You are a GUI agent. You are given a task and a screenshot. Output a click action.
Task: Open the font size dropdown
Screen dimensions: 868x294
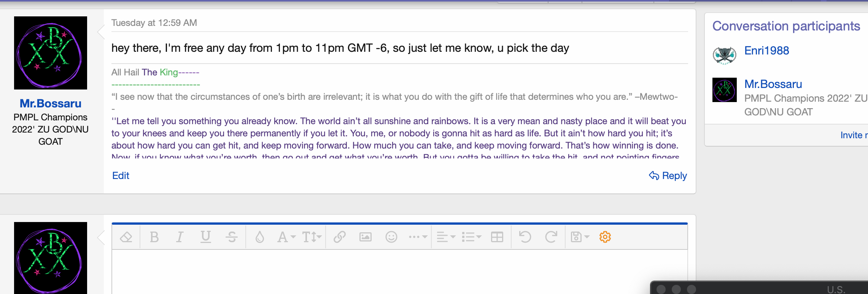pyautogui.click(x=312, y=237)
